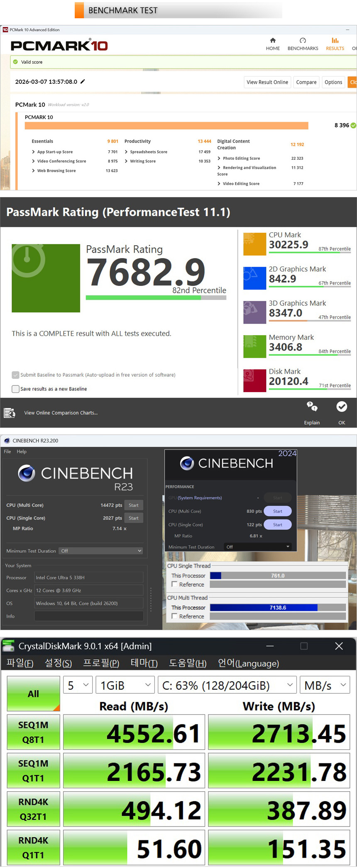
Task: Open the Benchmarks gauge icon
Action: point(303,41)
